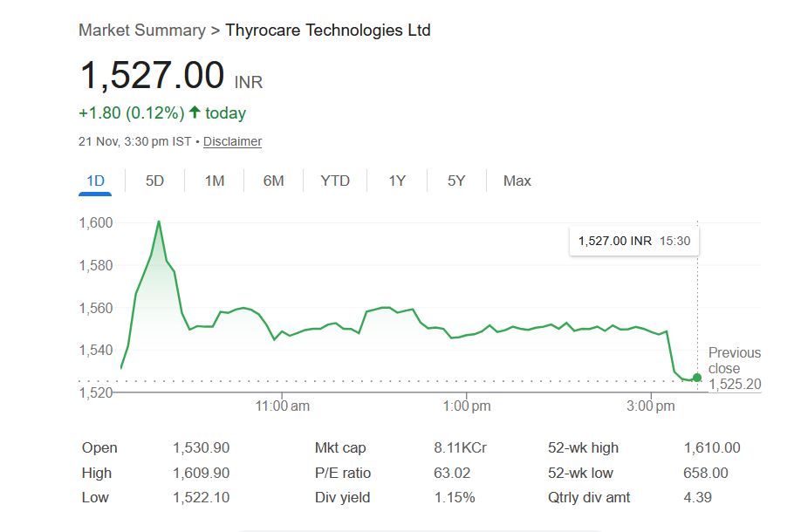Click the green up arrow icon
This screenshot has height=532, width=808.
pos(195,113)
